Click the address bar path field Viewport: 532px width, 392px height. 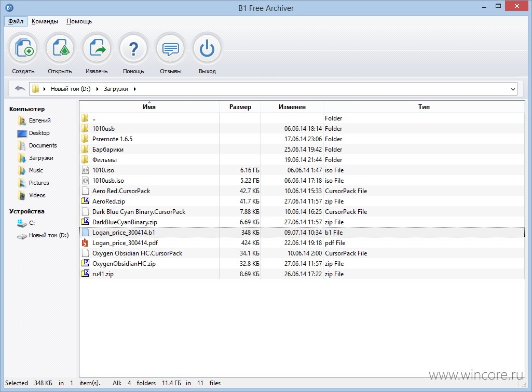tap(273, 89)
